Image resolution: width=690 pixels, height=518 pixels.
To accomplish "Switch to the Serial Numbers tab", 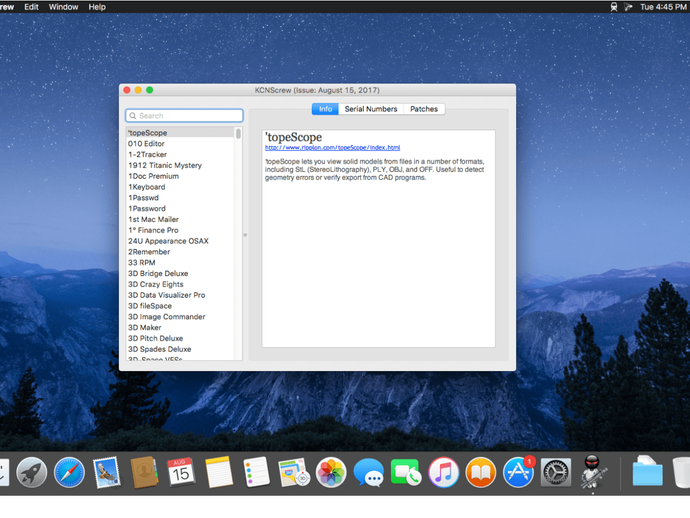I will (x=371, y=109).
